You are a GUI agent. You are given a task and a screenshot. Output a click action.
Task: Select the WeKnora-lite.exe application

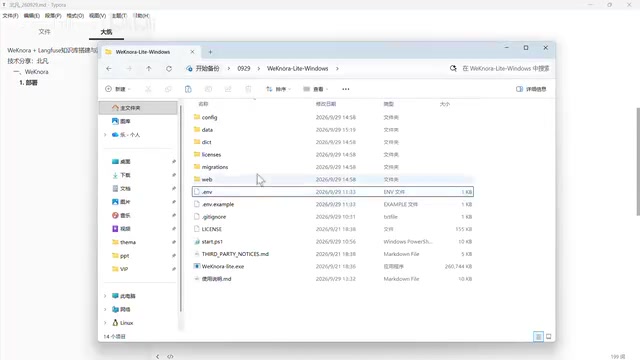pyautogui.click(x=332, y=267)
